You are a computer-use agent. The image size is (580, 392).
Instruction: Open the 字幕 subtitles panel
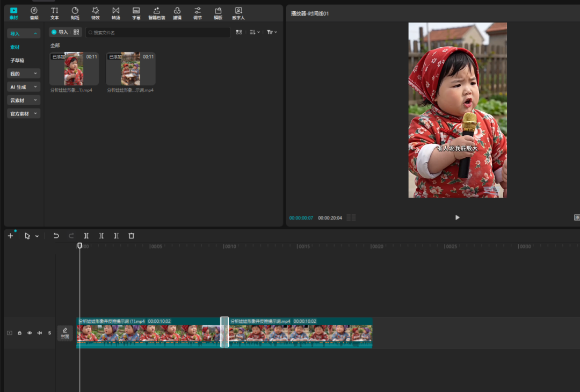[x=136, y=13]
